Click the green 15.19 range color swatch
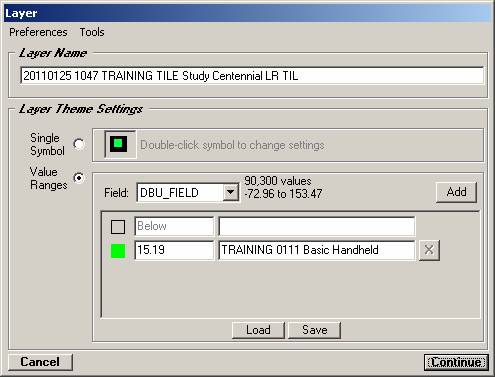 118,251
